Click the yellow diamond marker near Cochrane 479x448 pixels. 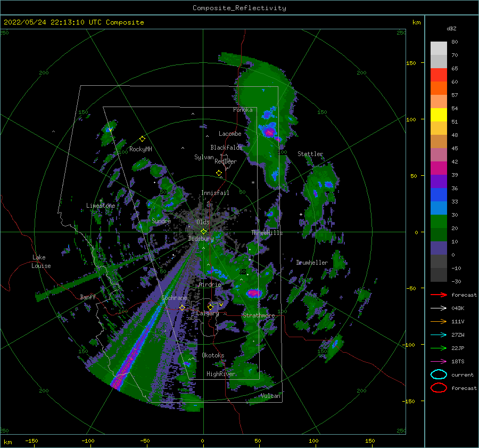coord(182,307)
